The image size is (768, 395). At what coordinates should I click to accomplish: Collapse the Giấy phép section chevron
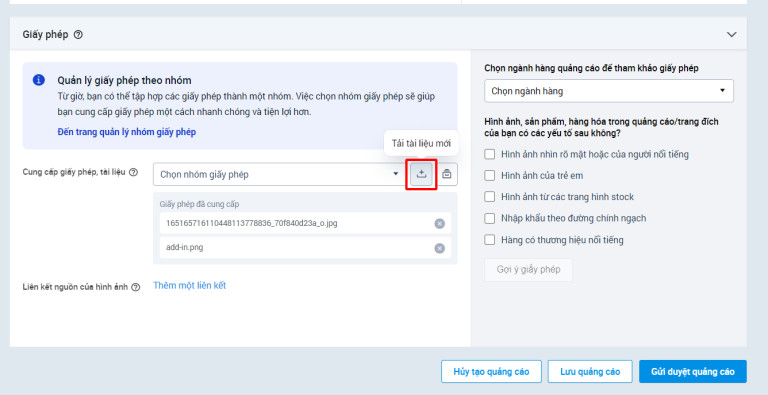[731, 34]
